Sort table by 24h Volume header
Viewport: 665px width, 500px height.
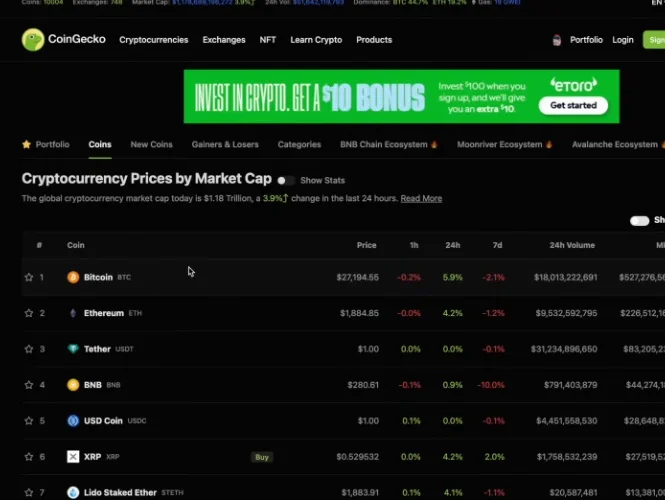tap(572, 245)
